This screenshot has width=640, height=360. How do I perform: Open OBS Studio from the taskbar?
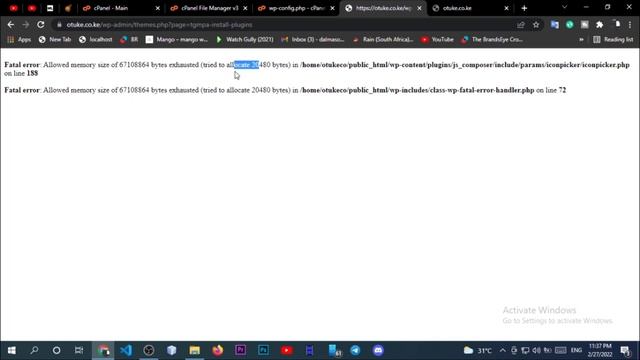pos(149,350)
